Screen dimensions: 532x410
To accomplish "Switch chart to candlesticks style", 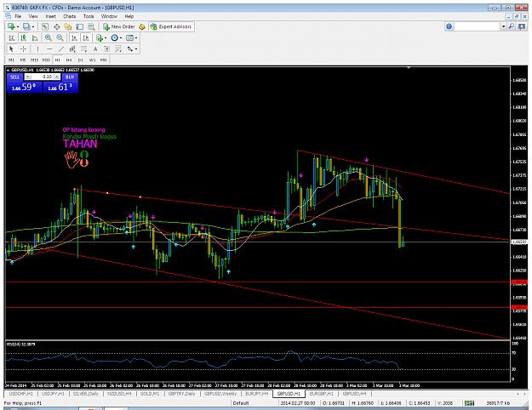I will click(24, 37).
